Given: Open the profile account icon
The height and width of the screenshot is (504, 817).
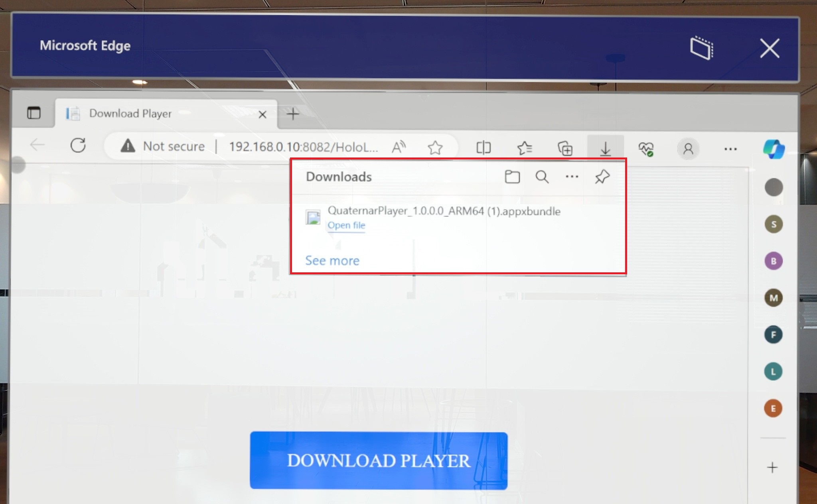Looking at the screenshot, I should pos(688,149).
